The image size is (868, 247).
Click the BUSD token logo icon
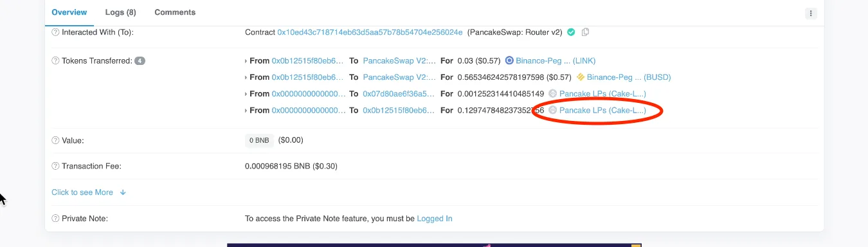click(x=581, y=77)
